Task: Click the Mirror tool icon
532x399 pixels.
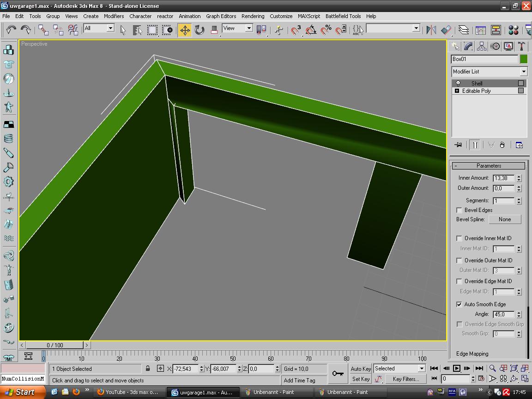Action: [431, 30]
